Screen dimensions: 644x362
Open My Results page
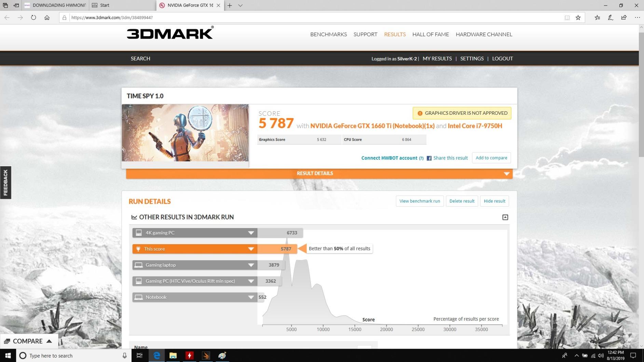[x=437, y=58]
